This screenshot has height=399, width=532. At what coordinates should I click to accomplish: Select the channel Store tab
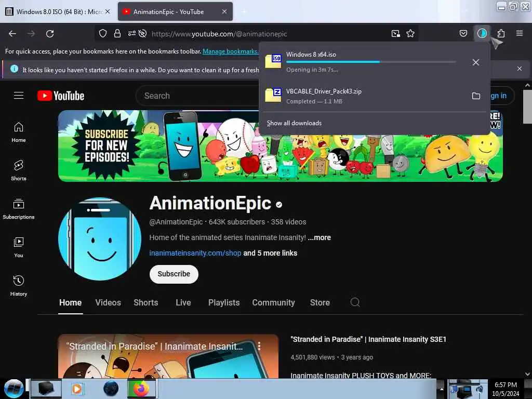(320, 303)
